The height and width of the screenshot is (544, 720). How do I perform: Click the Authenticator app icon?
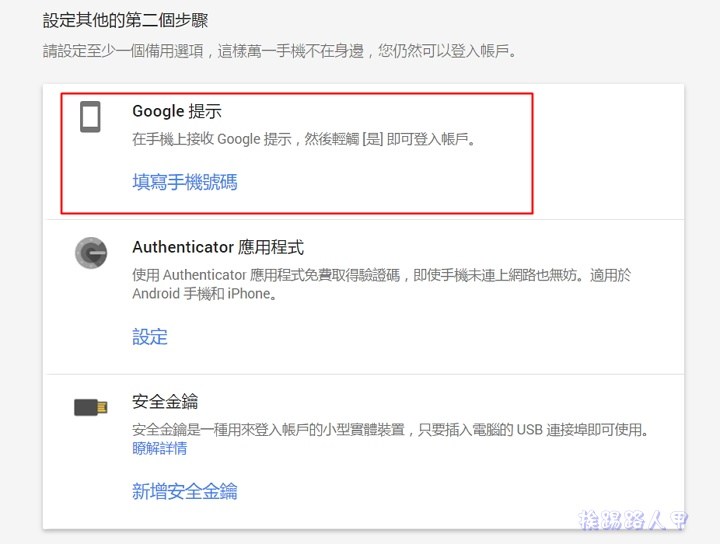(91, 253)
